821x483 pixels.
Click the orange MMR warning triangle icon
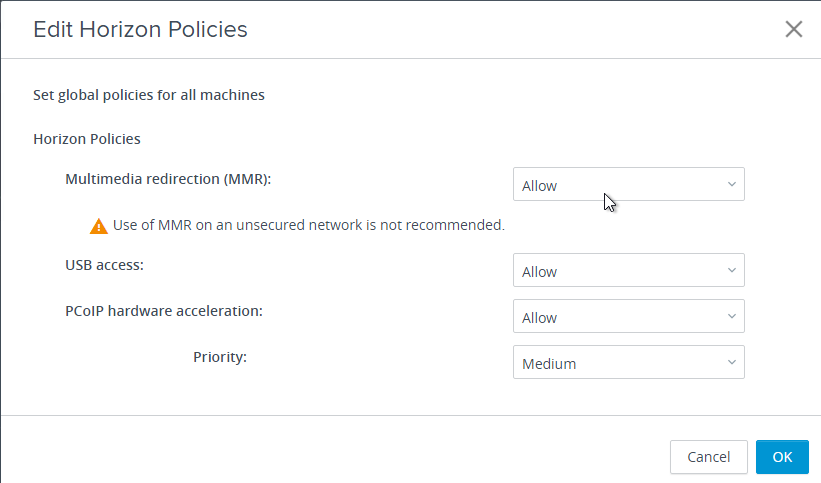[x=98, y=226]
